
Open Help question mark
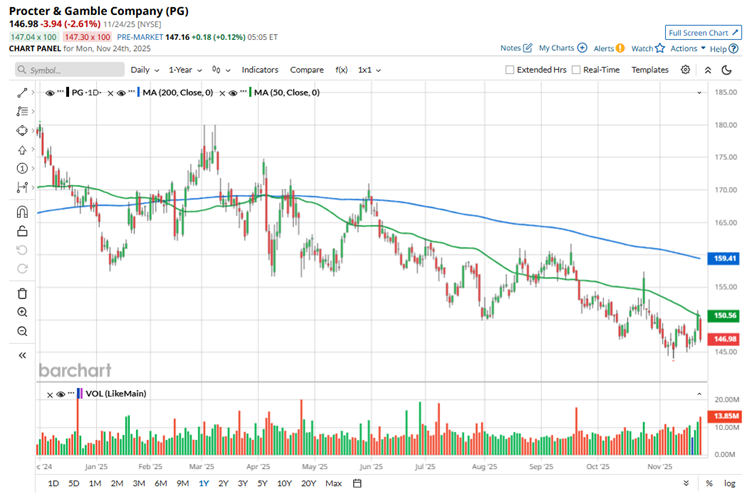(x=733, y=48)
